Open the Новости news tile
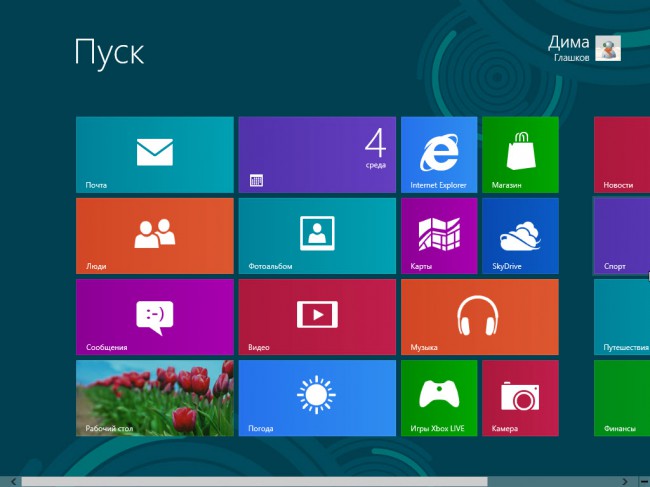 coord(622,155)
